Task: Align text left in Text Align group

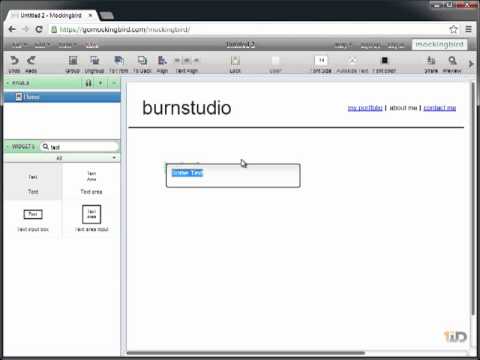Action: (x=177, y=60)
